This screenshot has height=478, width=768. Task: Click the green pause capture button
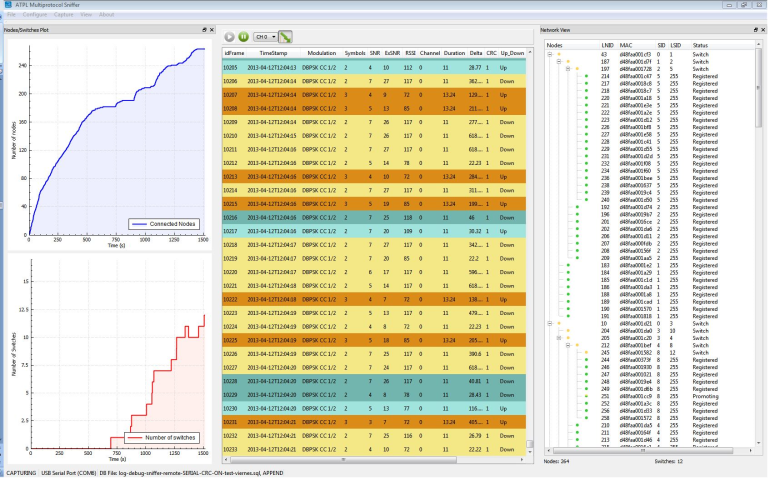tap(243, 37)
